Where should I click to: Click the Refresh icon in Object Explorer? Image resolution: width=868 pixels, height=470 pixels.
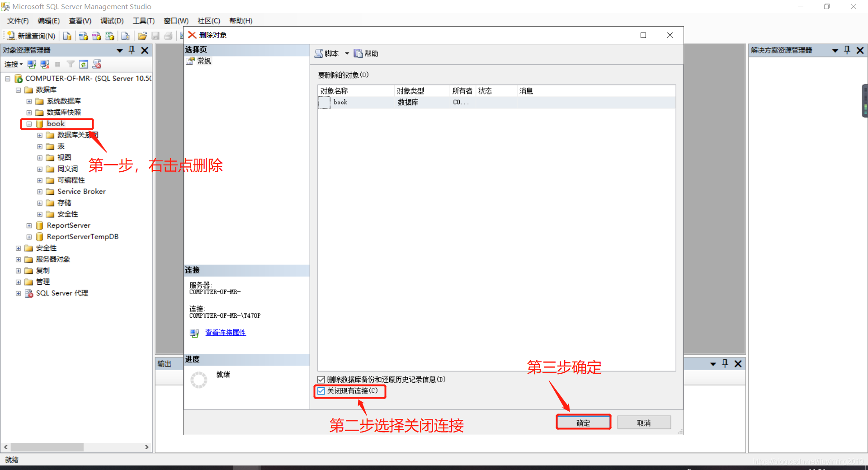pyautogui.click(x=84, y=64)
